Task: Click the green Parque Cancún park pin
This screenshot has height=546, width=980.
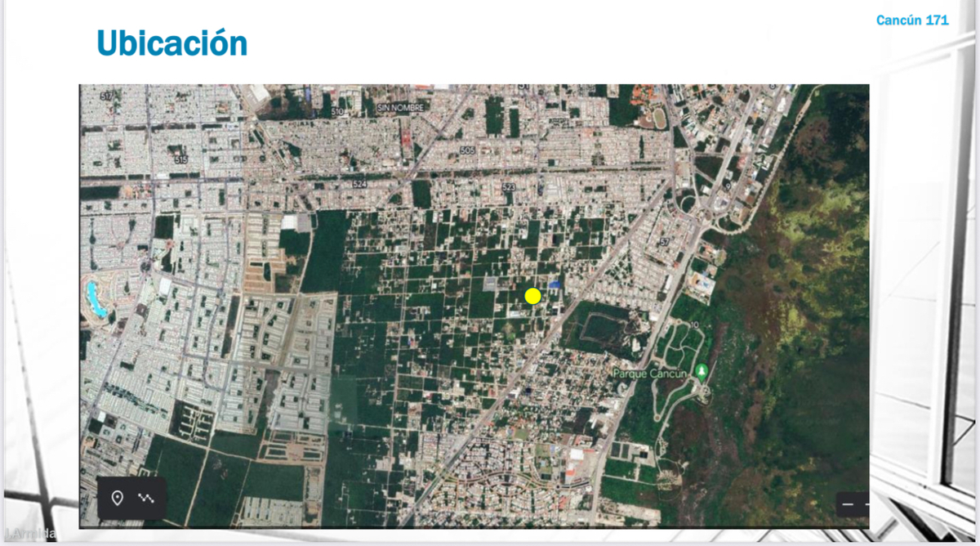Action: (701, 372)
